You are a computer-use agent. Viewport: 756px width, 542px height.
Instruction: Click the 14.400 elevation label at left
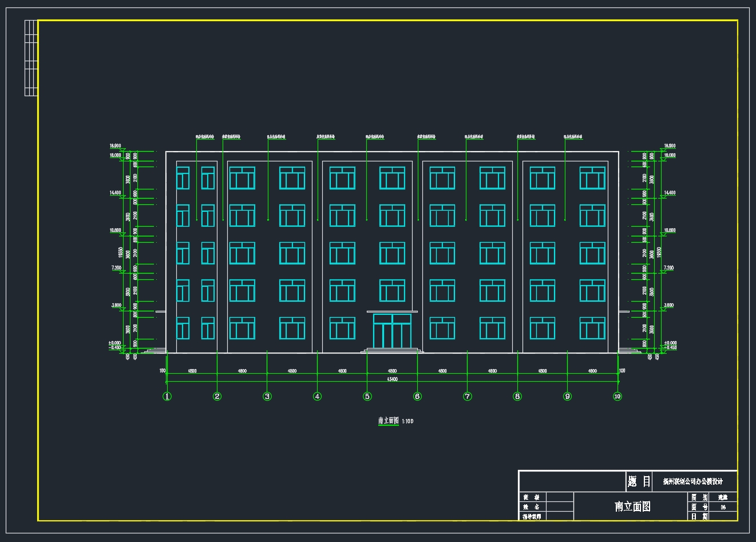(116, 193)
